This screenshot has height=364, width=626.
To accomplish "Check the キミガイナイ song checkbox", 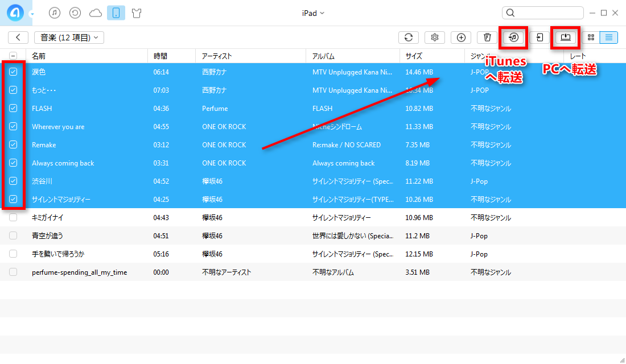I will pyautogui.click(x=13, y=217).
